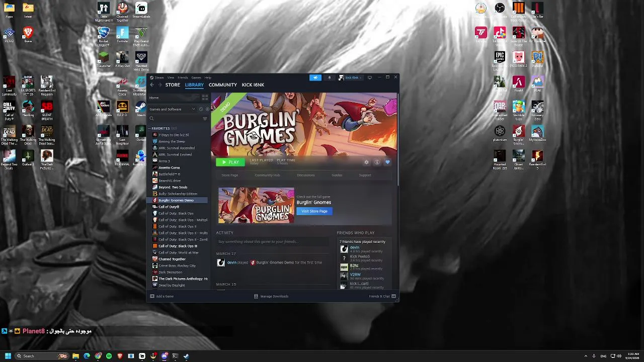Open the Discussions link
This screenshot has height=362, width=644.
click(x=306, y=175)
